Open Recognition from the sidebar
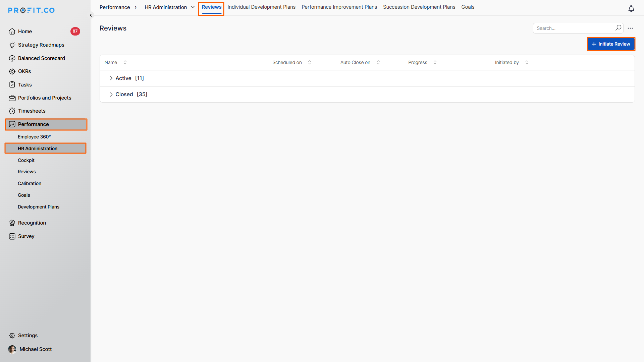The image size is (644, 362). tap(32, 223)
